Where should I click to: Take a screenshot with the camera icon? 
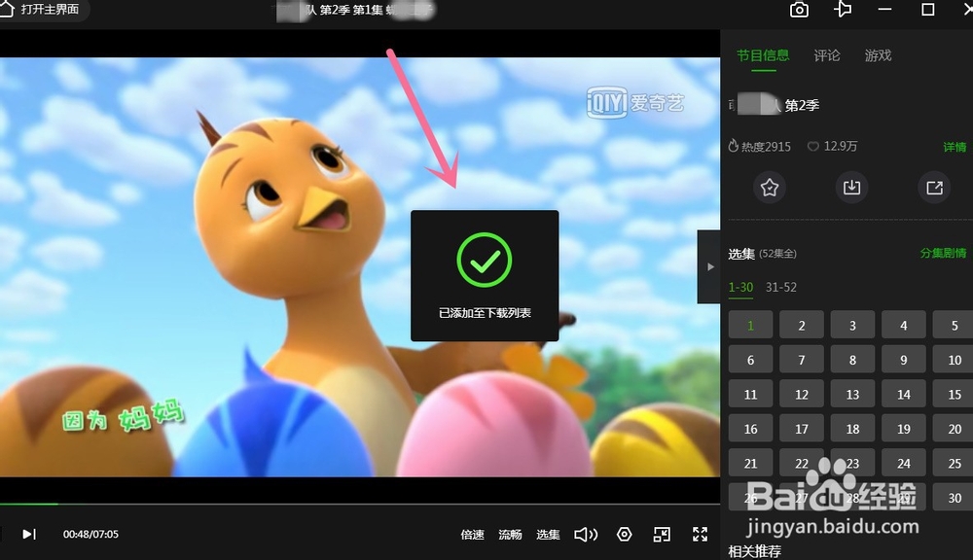(799, 10)
